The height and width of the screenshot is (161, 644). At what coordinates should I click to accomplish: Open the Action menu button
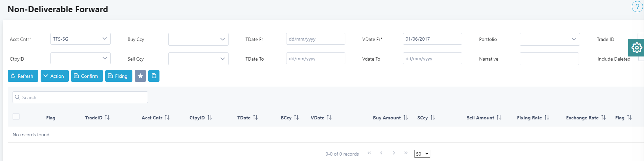(x=55, y=76)
